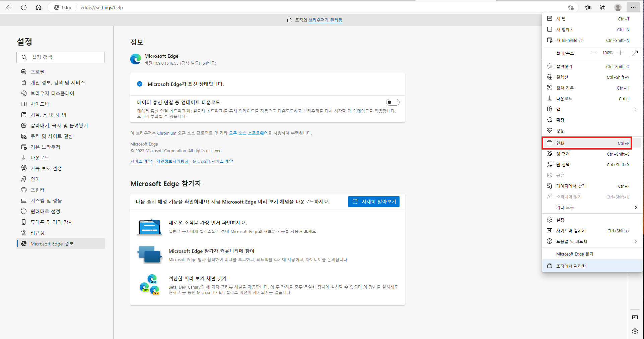Screen dimensions: 644x339
Task: Expand the 앱 submenu arrow
Action: [x=635, y=109]
